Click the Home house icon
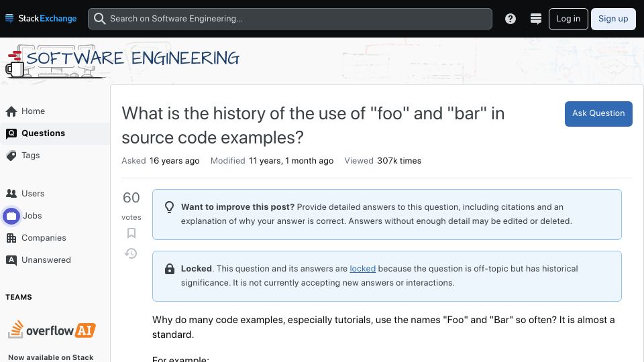Viewport: 644px width, 362px height. coord(11,111)
